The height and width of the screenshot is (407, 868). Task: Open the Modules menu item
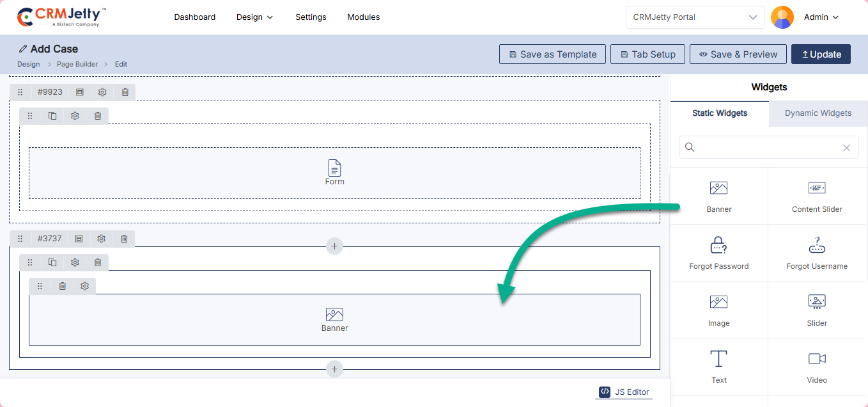(363, 17)
